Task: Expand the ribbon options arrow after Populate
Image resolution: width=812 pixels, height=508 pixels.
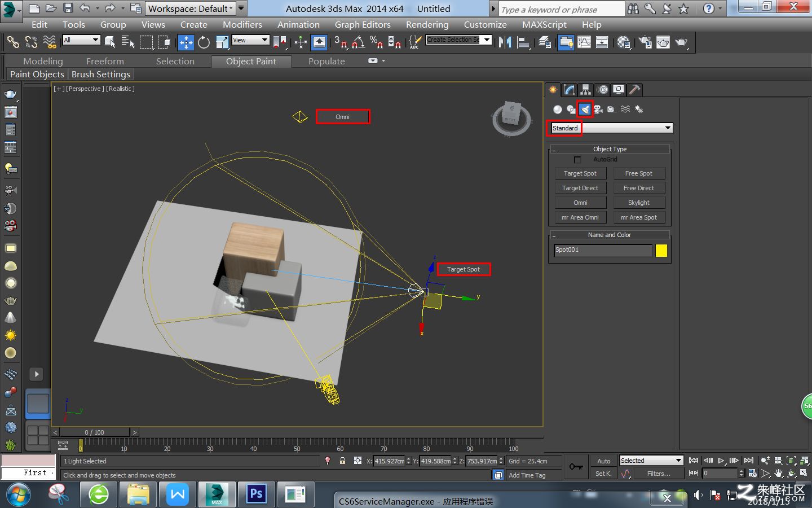Action: click(x=383, y=61)
